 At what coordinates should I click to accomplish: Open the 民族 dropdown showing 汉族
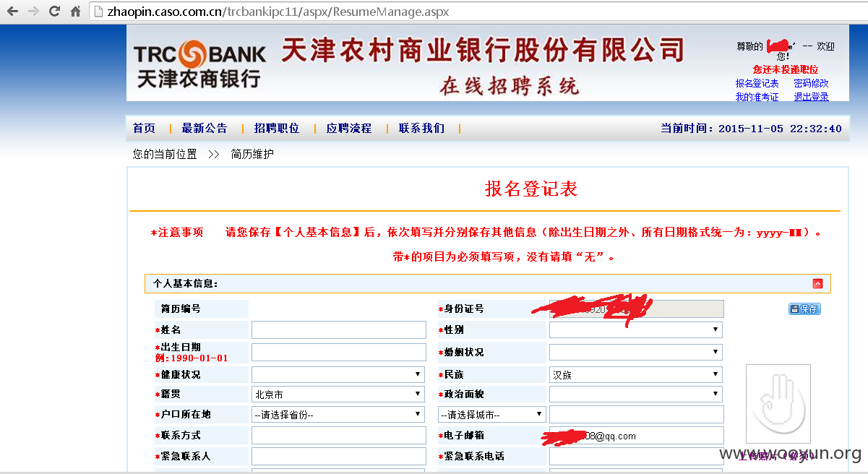(636, 375)
